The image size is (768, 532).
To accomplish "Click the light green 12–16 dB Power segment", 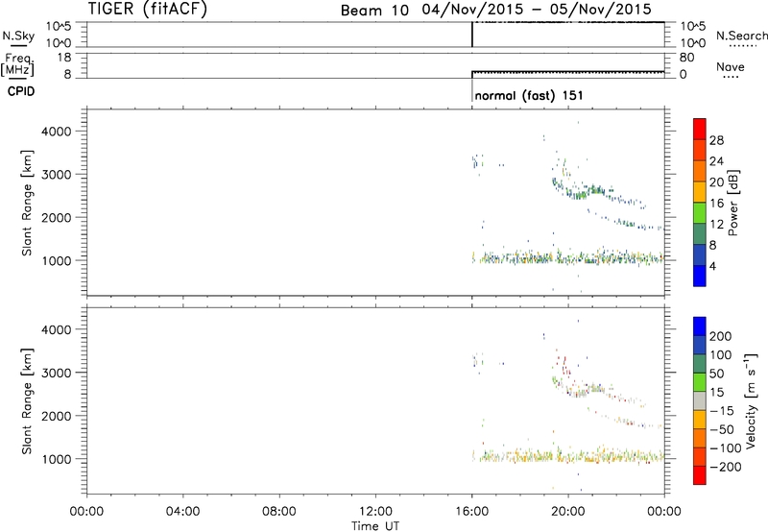I will pos(700,213).
